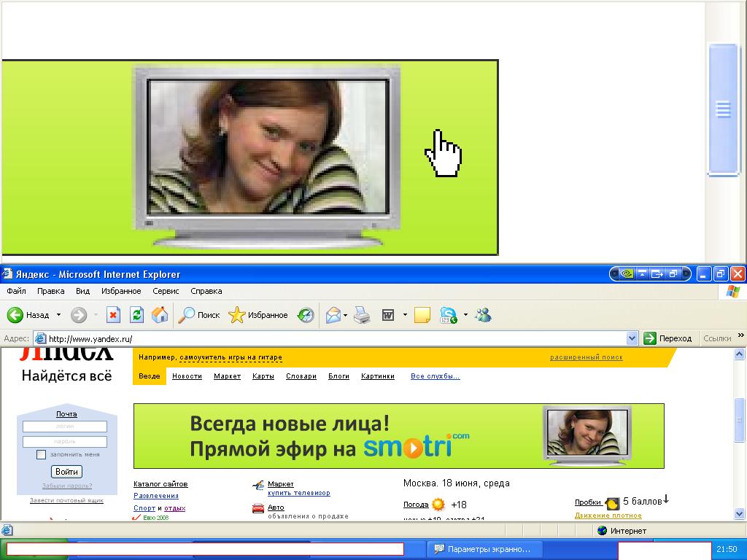
Task: Open the Завести почтовый ящик link
Action: click(x=66, y=500)
